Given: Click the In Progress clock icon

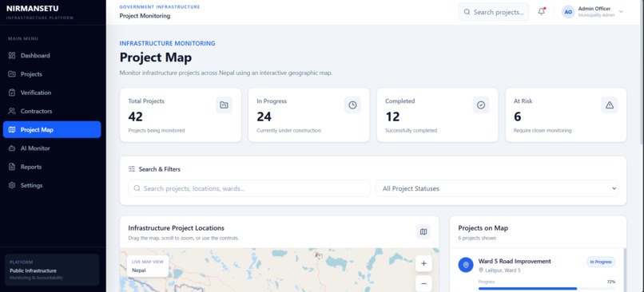Looking at the screenshot, I should [x=352, y=105].
